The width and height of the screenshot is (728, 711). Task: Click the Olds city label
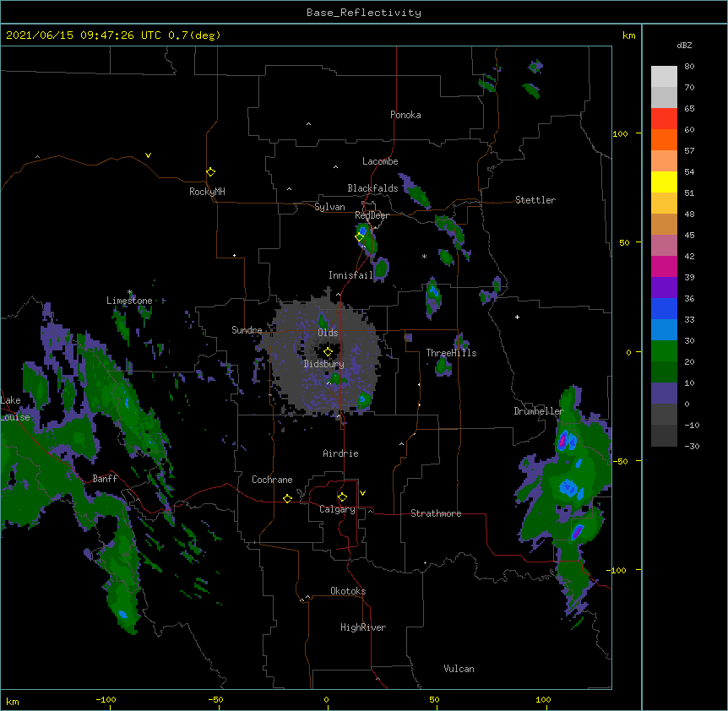(x=328, y=333)
